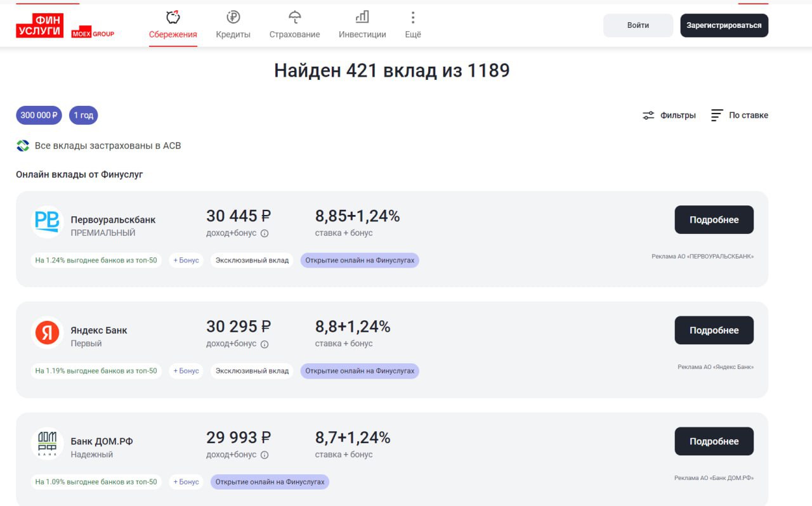Image resolution: width=812 pixels, height=506 pixels.
Task: Open the По ставке sort dropdown
Action: (739, 115)
